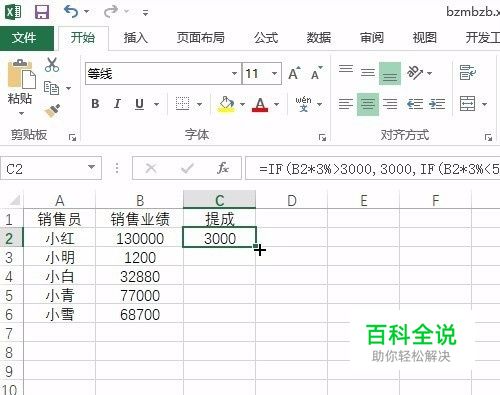Image resolution: width=500 pixels, height=395 pixels.
Task: Toggle bottom align button
Action: (x=390, y=73)
